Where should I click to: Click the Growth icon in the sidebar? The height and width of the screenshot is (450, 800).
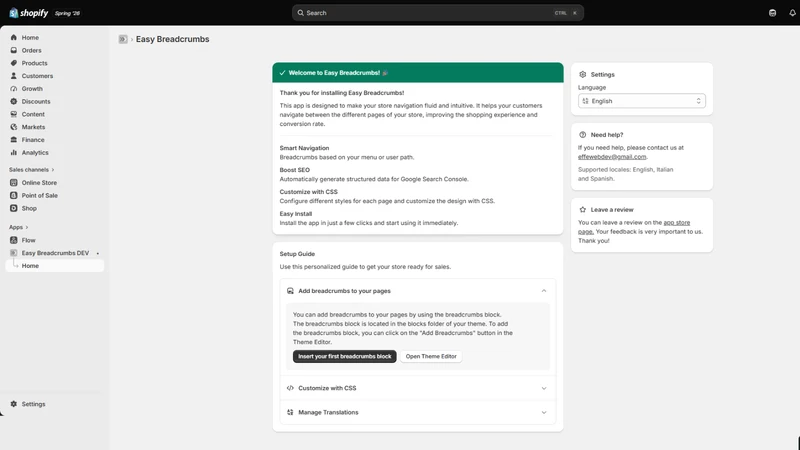(14, 88)
